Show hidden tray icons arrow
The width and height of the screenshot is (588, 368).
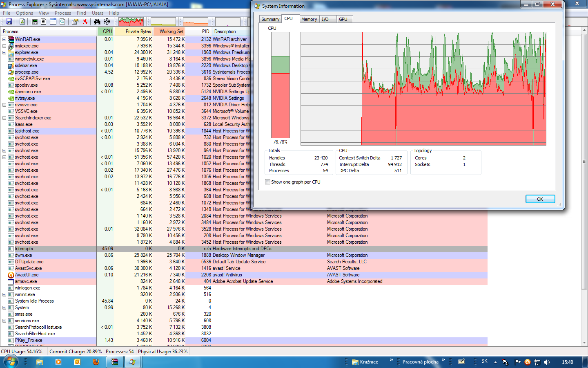click(495, 362)
